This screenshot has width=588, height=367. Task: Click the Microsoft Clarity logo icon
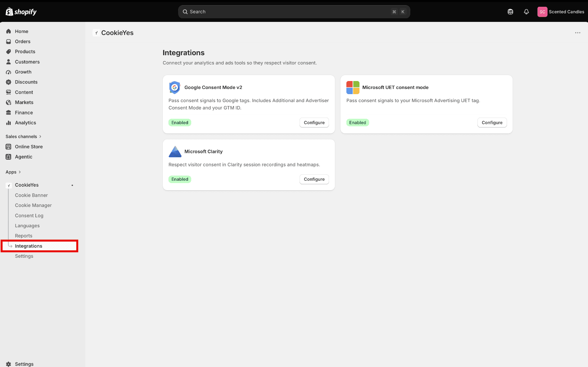pos(175,151)
